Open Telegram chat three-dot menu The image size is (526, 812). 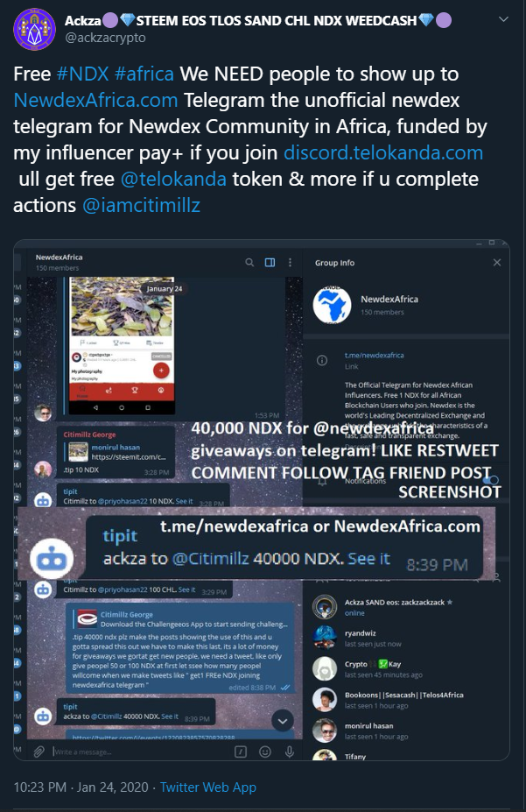tap(291, 263)
